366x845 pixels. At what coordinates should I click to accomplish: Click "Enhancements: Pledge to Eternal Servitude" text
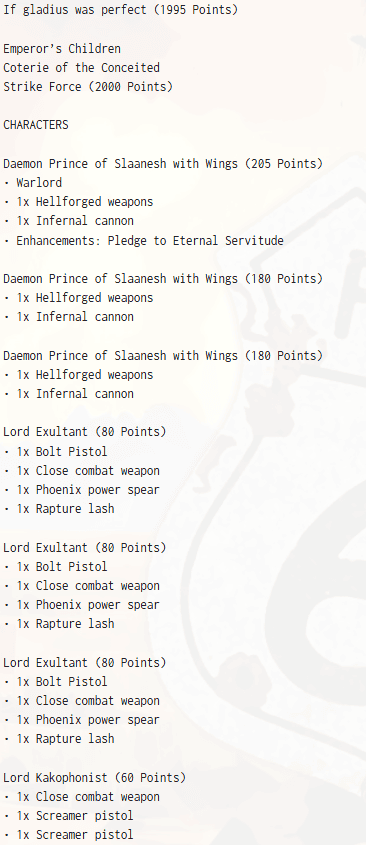click(143, 240)
